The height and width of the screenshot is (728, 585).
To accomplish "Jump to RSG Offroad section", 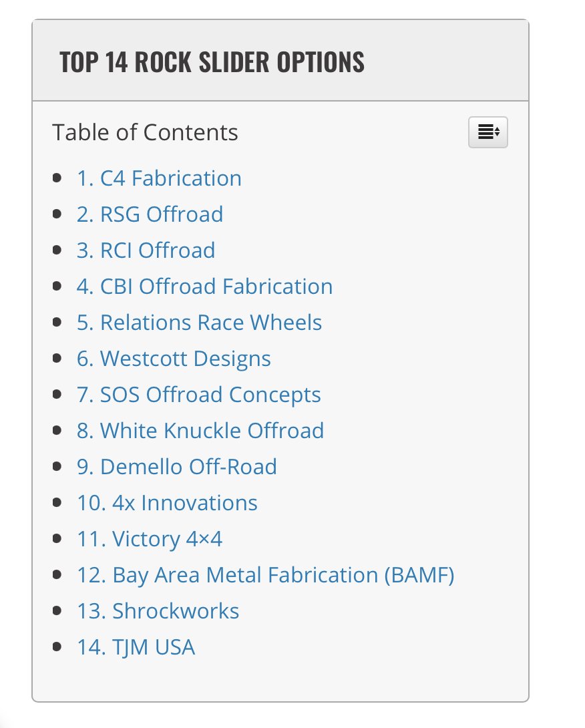I will 150,214.
